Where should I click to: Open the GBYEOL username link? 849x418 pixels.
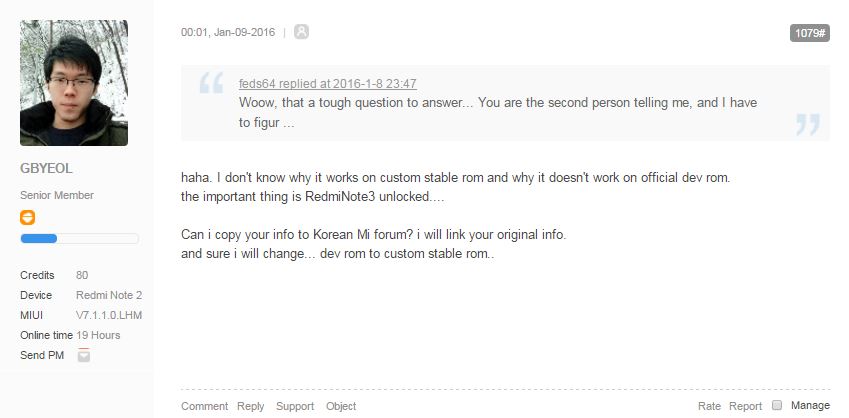pos(46,169)
